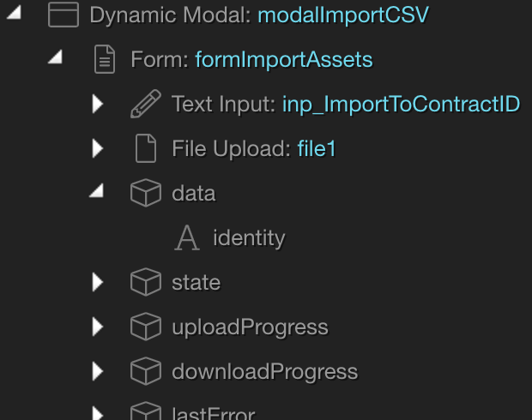
Task: Select the lastError item
Action: (213, 414)
